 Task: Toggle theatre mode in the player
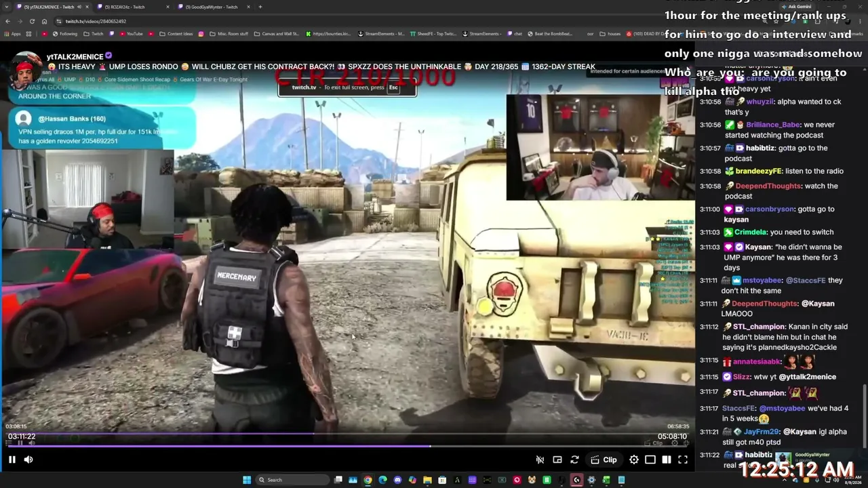(650, 460)
